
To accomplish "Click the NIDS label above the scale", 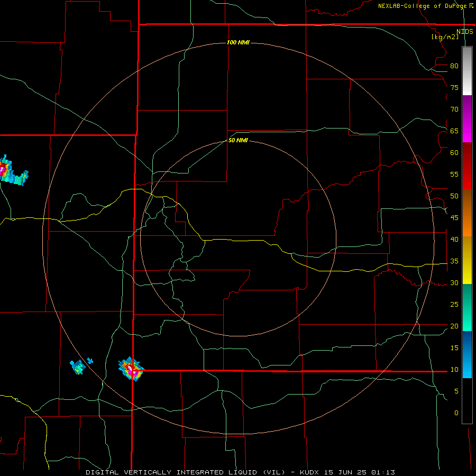I will coord(464,32).
